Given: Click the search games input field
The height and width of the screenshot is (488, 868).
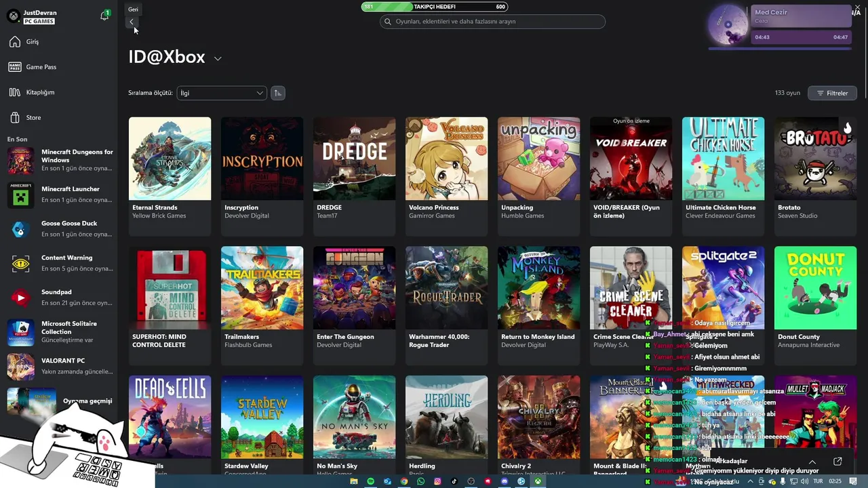Looking at the screenshot, I should pos(492,22).
